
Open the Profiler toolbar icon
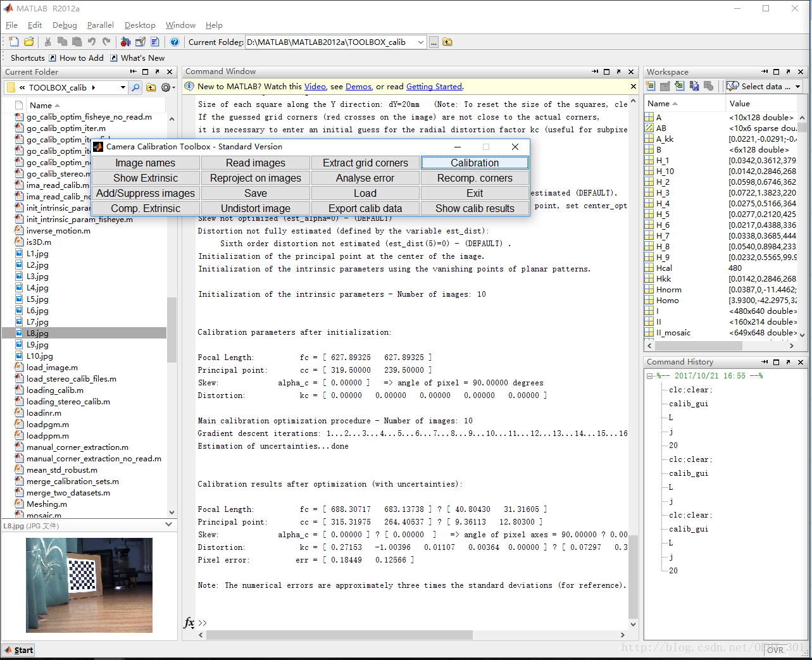[x=155, y=42]
